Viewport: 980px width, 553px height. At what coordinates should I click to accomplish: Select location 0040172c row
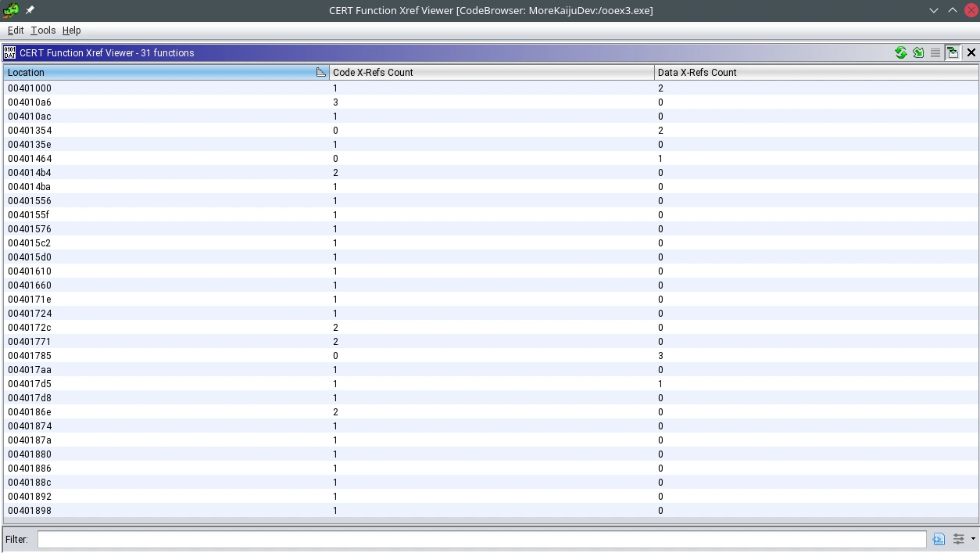[490, 328]
